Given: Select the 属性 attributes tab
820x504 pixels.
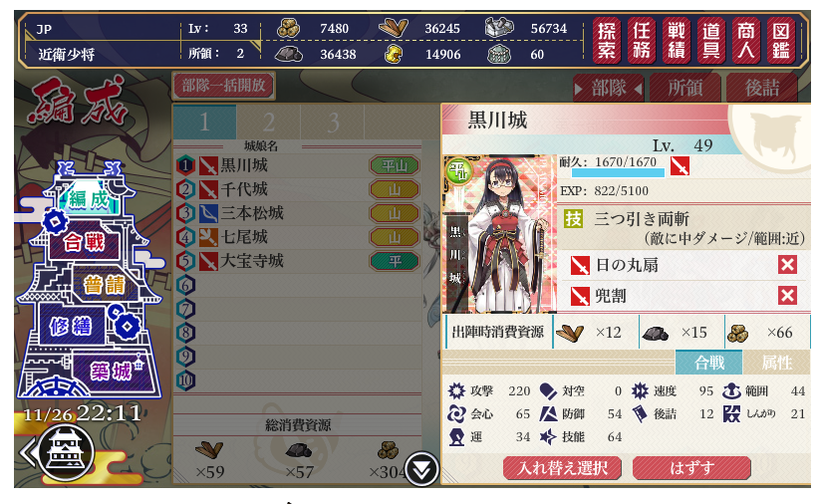Looking at the screenshot, I should coord(776,363).
